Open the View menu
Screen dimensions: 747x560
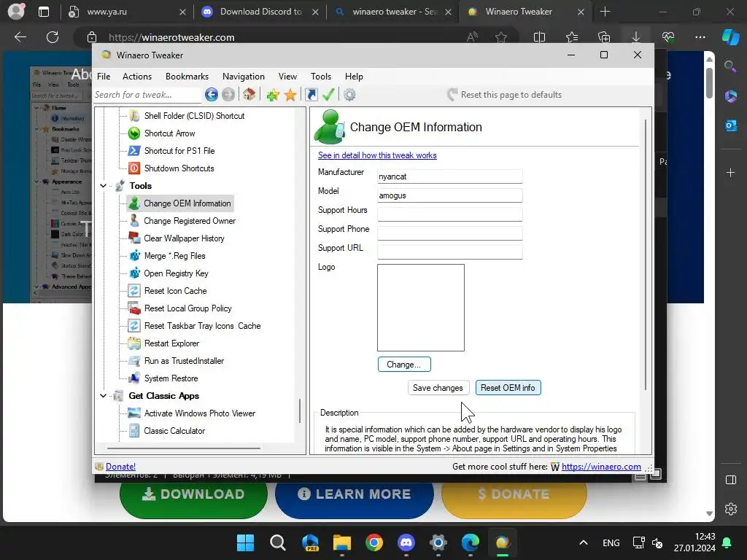(x=287, y=76)
